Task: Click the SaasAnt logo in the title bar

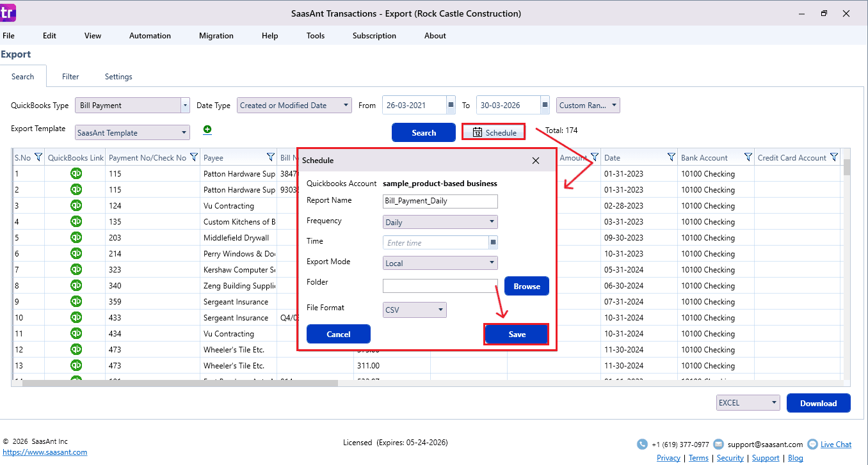Action: 7,13
